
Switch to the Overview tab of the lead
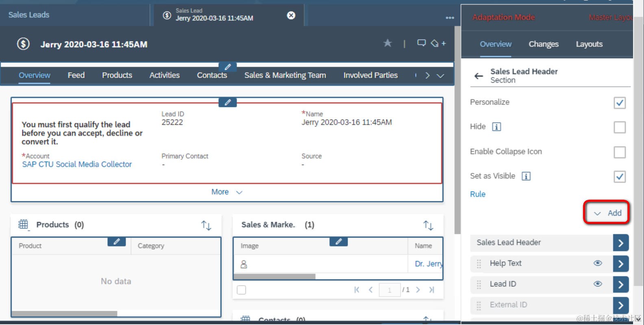[x=35, y=75]
